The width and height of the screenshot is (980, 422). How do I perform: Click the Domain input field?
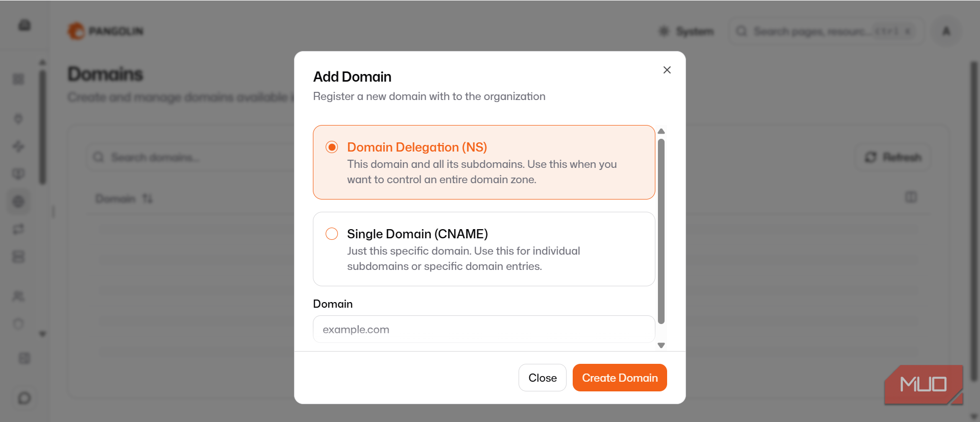484,329
